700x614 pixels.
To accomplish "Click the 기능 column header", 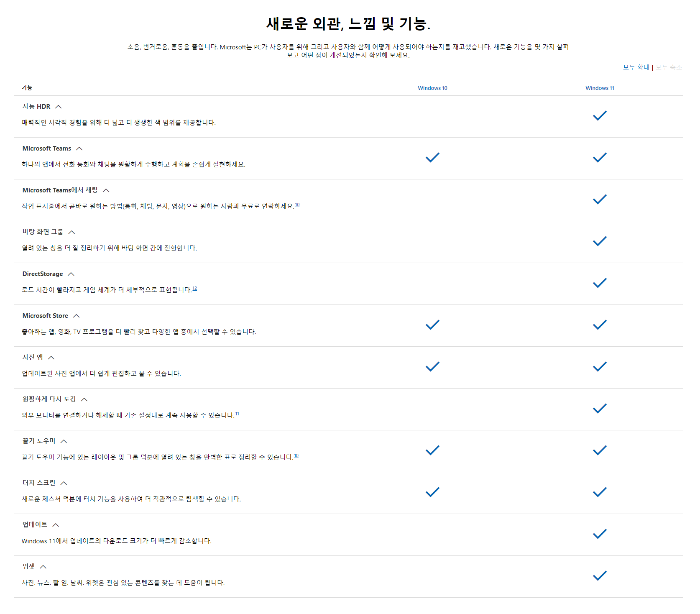I will (27, 88).
